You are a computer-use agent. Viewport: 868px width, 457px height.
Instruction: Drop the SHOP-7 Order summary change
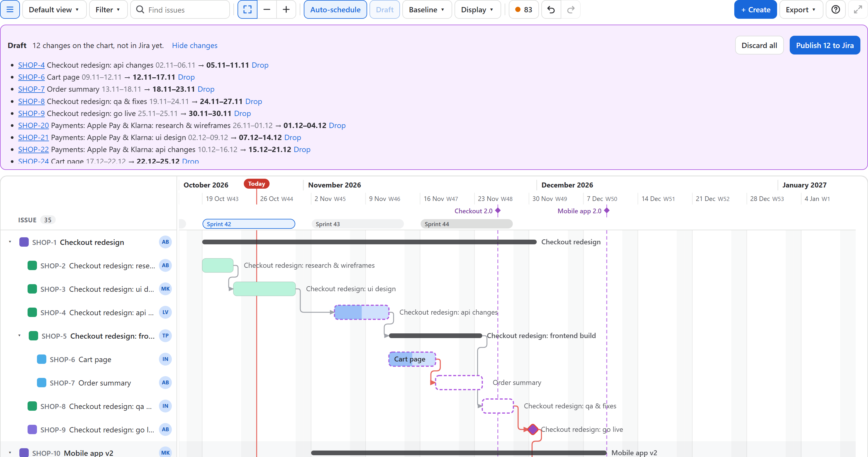point(206,89)
